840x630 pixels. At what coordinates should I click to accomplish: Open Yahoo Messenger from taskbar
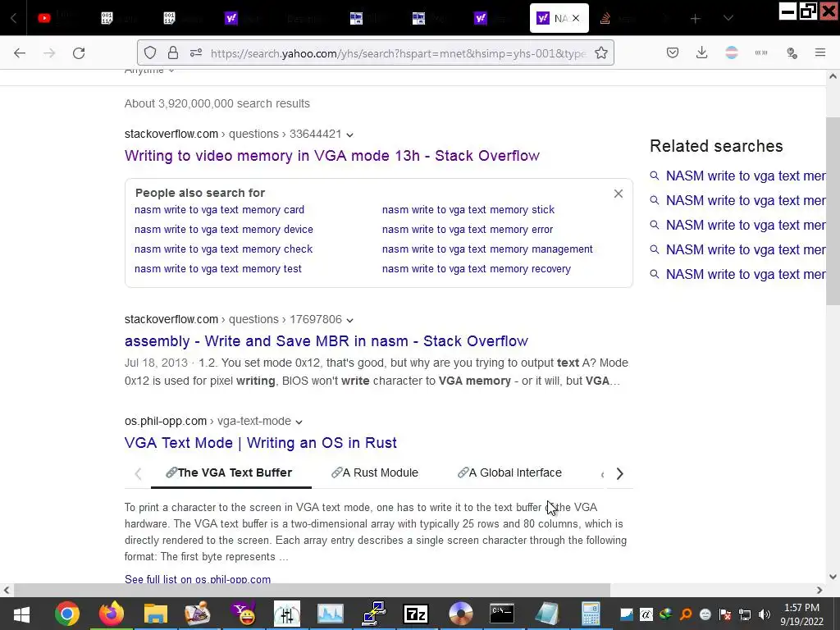tap(243, 614)
